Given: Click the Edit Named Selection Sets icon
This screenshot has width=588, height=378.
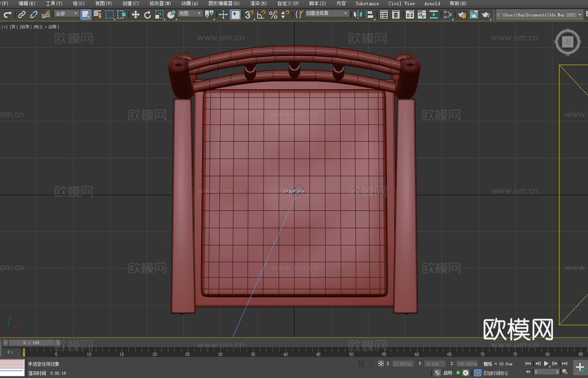Looking at the screenshot, I should pyautogui.click(x=299, y=14).
